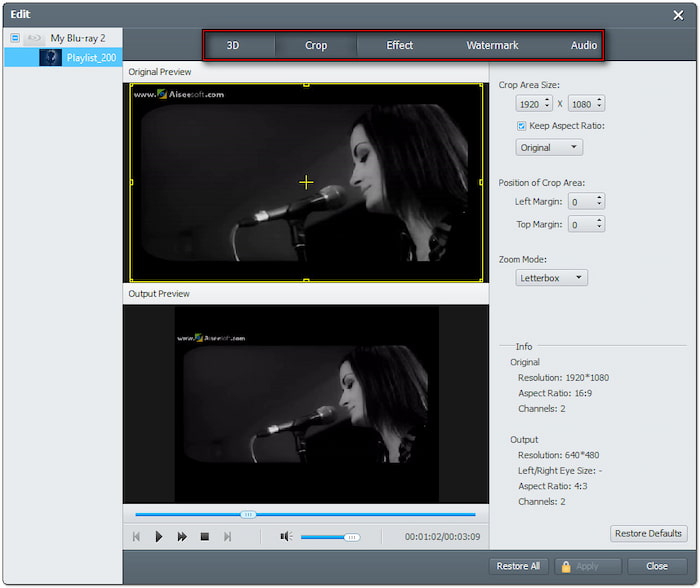Mute the audio with the speaker icon
Image resolution: width=700 pixels, height=588 pixels.
(x=286, y=536)
